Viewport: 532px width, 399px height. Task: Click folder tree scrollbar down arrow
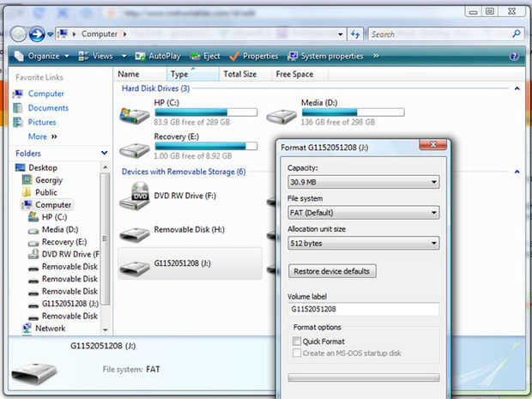106,329
